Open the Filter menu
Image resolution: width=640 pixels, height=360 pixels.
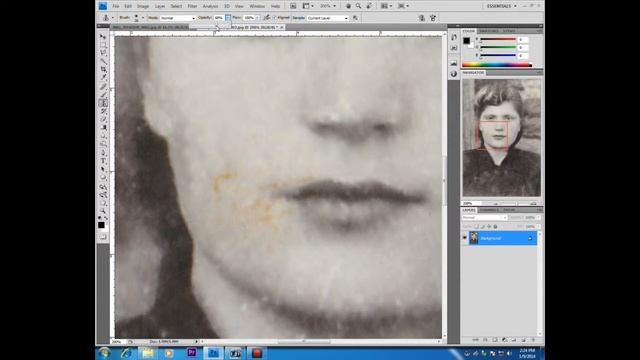(192, 6)
